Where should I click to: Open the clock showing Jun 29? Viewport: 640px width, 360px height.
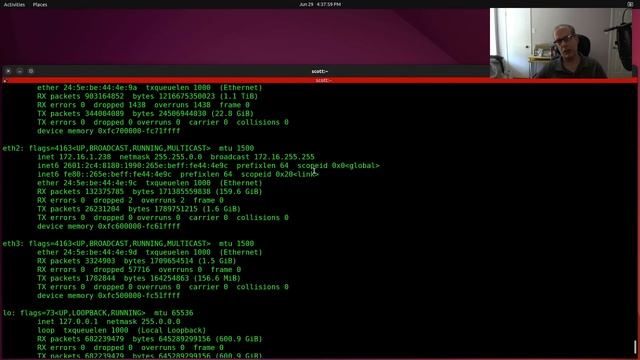click(x=320, y=4)
